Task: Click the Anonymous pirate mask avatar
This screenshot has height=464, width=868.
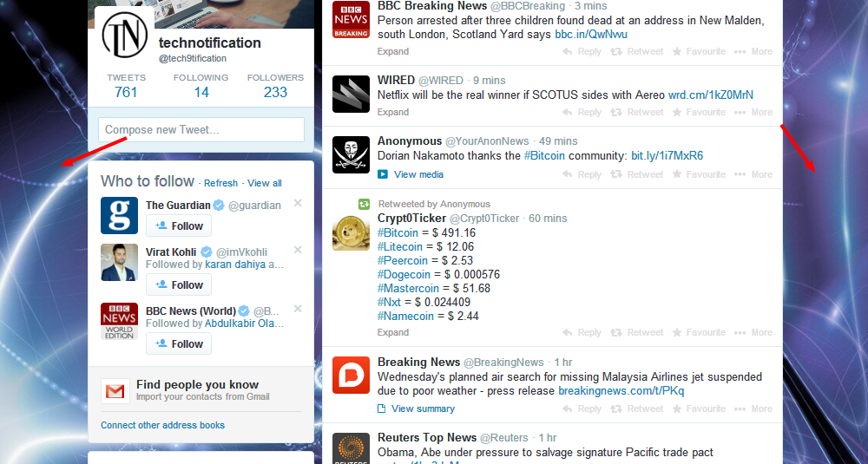Action: click(351, 155)
